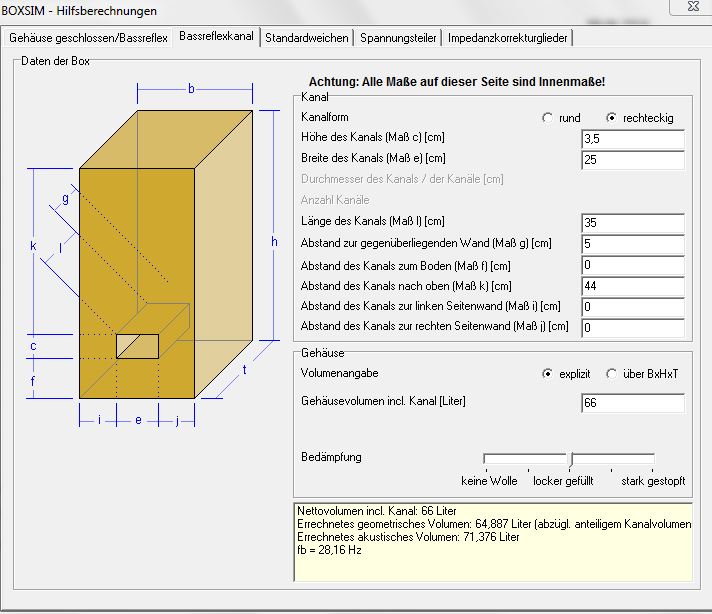The height and width of the screenshot is (614, 712).
Task: Click the Gehäusevolumen incl. Kanal input field
Action: click(632, 403)
